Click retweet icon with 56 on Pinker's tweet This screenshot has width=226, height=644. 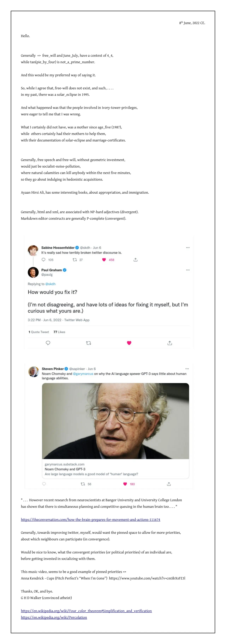tap(83, 484)
